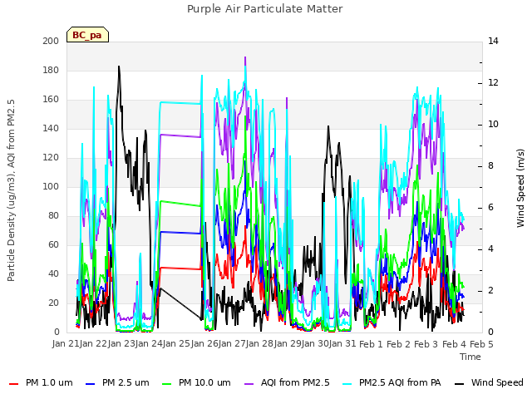
Task: Click the Feb 2 x-axis tick label
Action: point(399,343)
